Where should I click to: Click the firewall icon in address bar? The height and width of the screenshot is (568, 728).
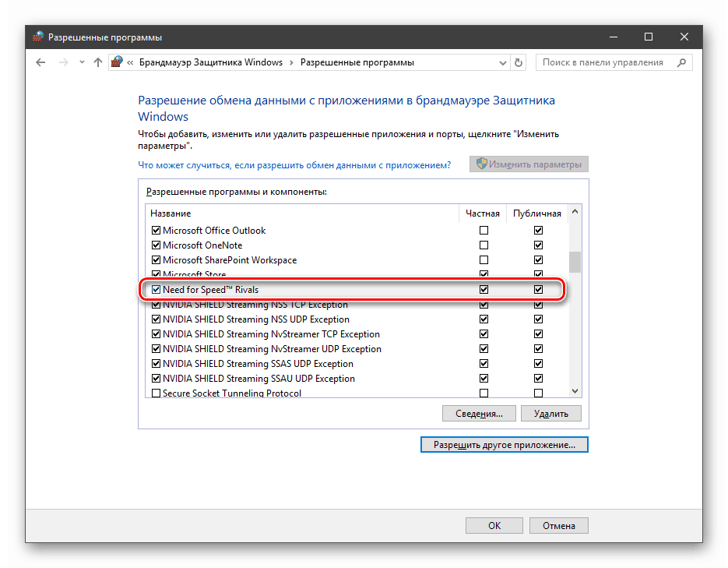point(118,62)
